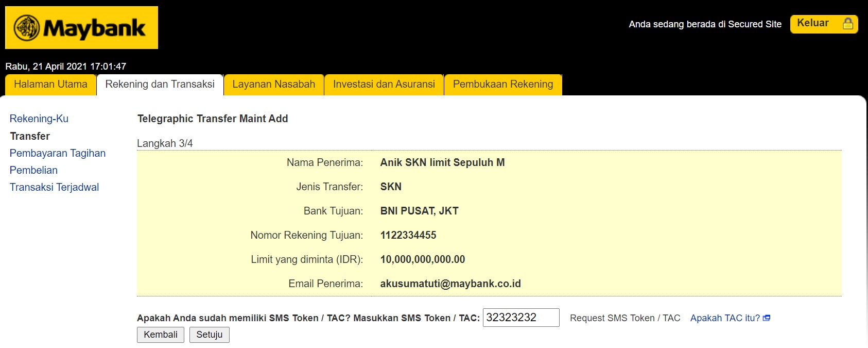This screenshot has height=348, width=868.
Task: Focus the SMS Token / TAC input field
Action: point(520,318)
